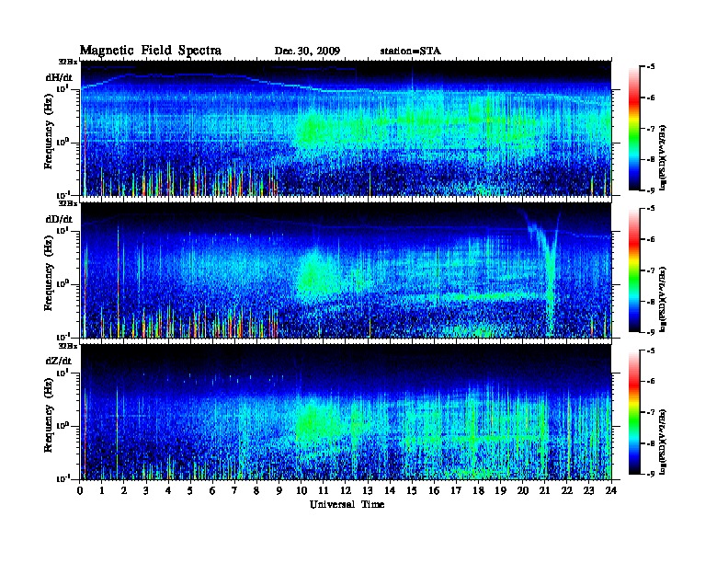Click hour 12 on the time axis
728x563 pixels.
pyautogui.click(x=346, y=491)
